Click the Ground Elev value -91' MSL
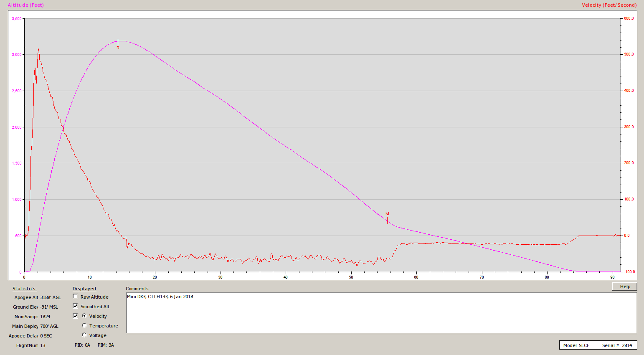 click(49, 307)
